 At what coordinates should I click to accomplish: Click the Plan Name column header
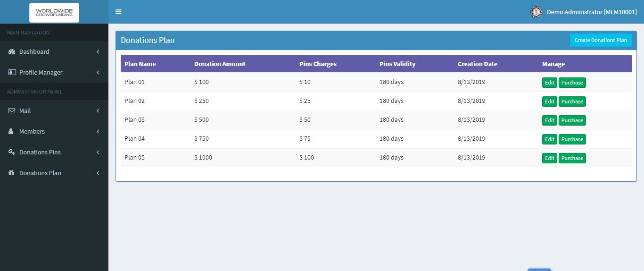point(140,64)
